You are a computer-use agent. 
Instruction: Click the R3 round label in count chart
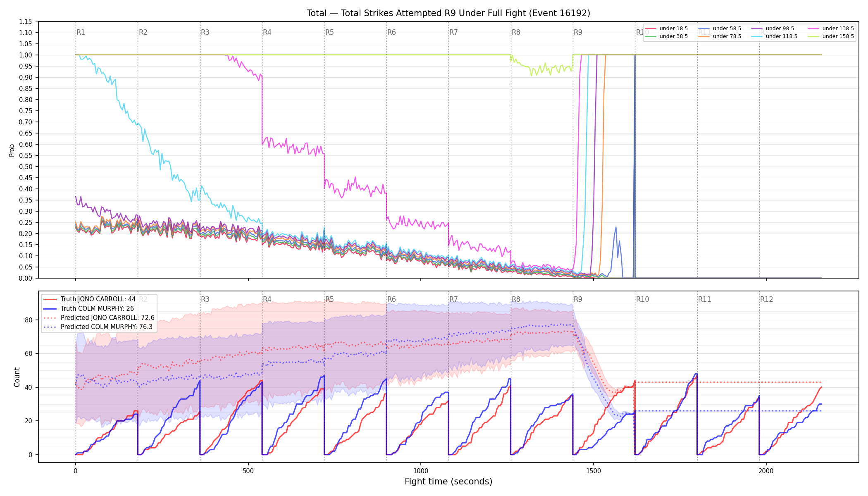click(205, 299)
